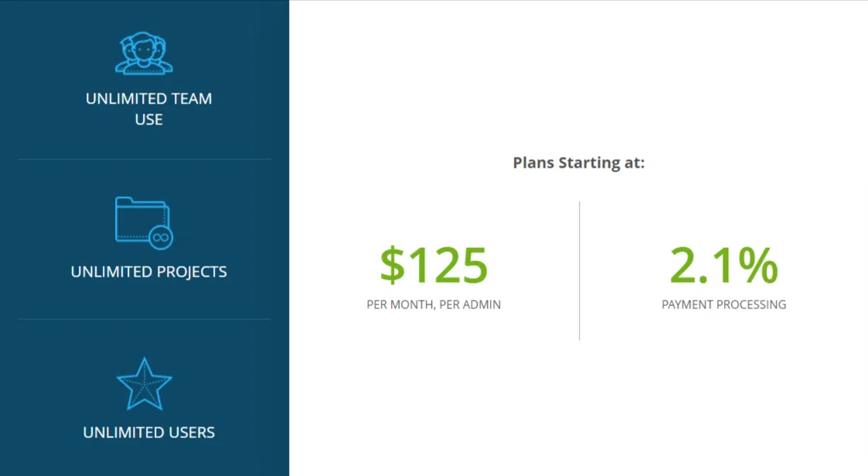Click the dollar sign in the price
The width and height of the screenshot is (868, 476).
point(393,265)
